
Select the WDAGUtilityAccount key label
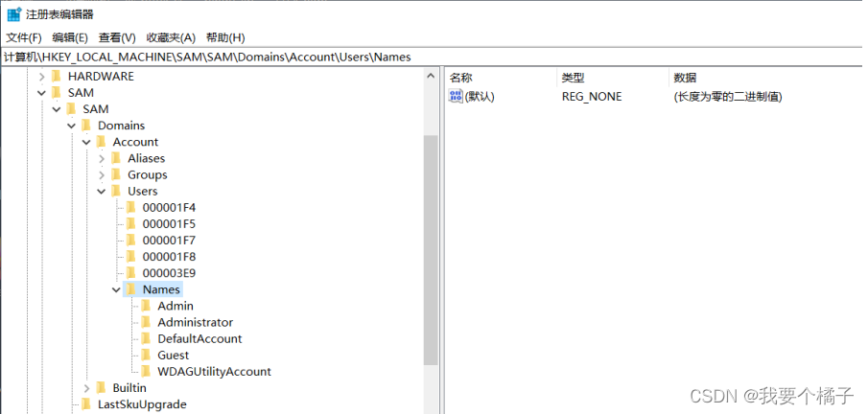(214, 372)
